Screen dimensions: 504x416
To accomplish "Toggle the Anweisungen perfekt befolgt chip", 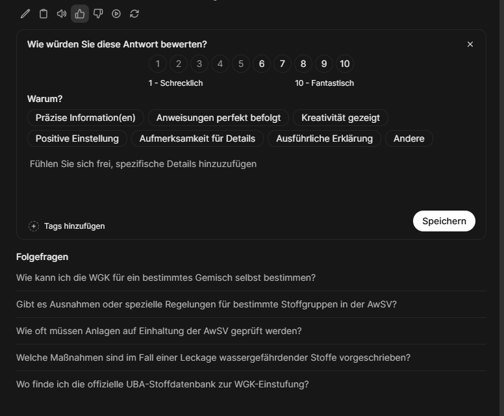I will pyautogui.click(x=218, y=118).
